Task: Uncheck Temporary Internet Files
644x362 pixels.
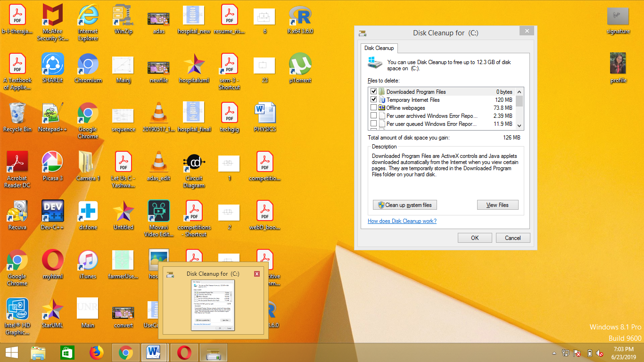Action: pyautogui.click(x=374, y=99)
